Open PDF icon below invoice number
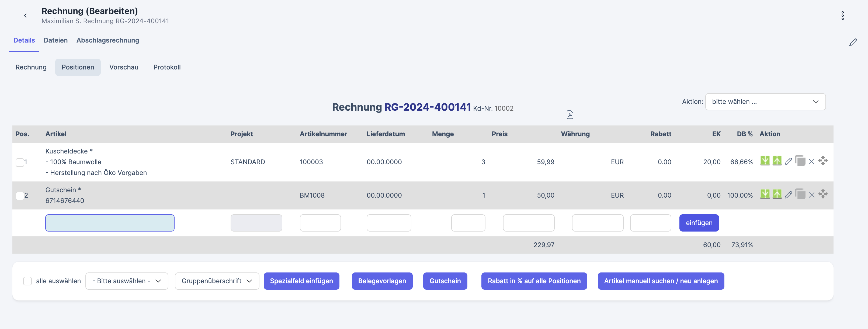 [x=570, y=115]
